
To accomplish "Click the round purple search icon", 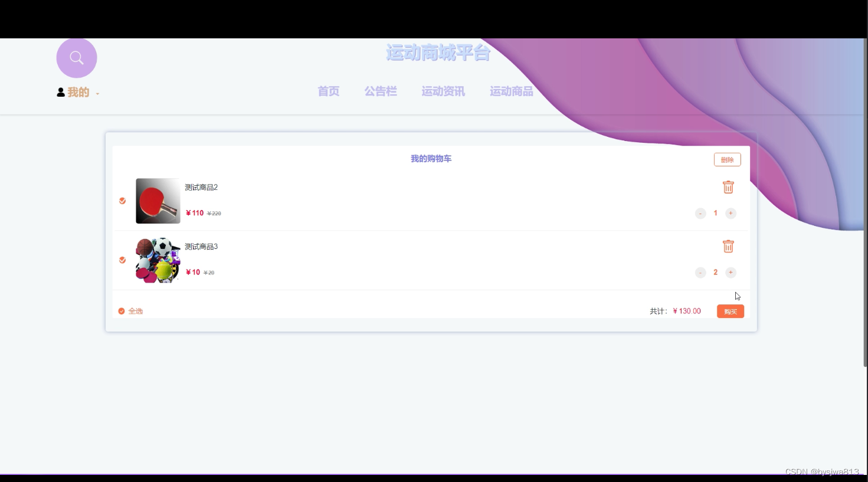I will tap(77, 58).
